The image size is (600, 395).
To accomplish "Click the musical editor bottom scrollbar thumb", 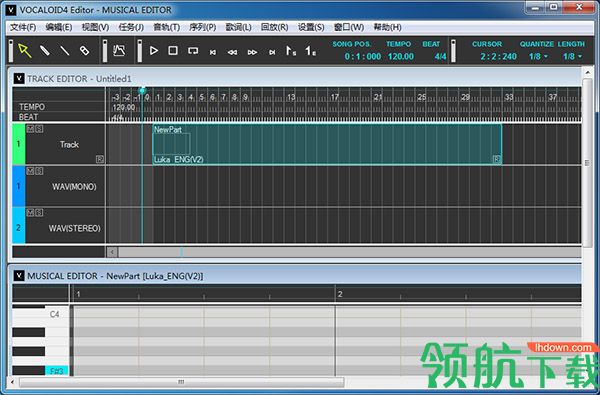I will (181, 382).
